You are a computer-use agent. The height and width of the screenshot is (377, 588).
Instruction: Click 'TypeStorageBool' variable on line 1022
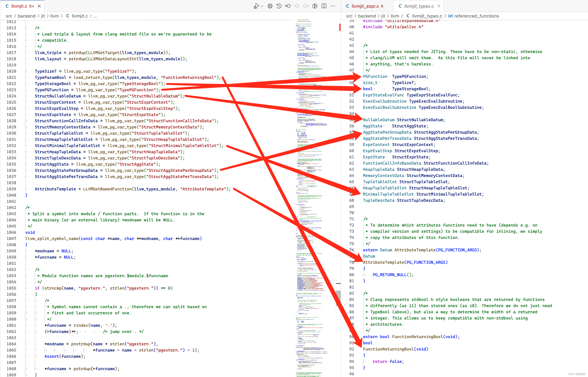pyautogui.click(x=53, y=84)
